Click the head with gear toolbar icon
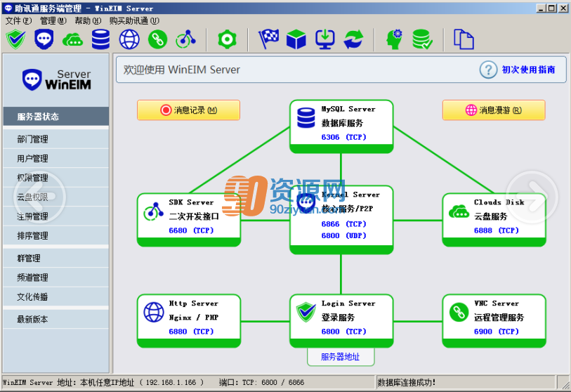The height and width of the screenshot is (392, 571). [395, 39]
